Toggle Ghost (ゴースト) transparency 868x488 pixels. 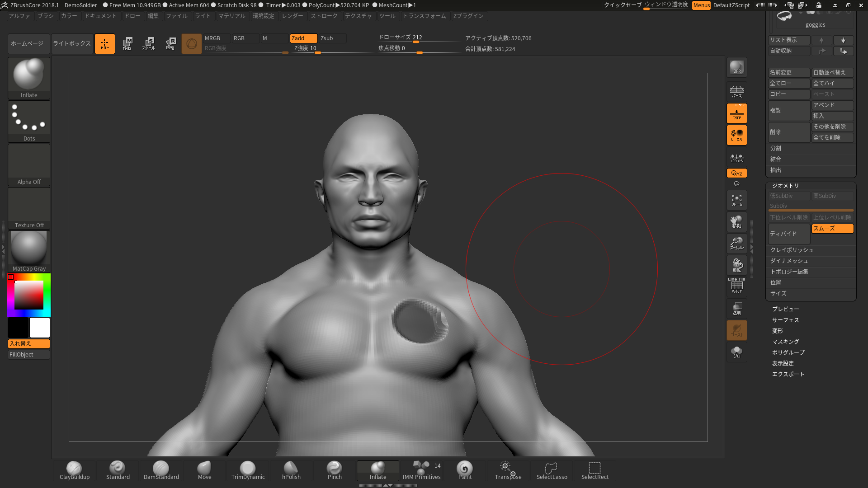coord(737,330)
